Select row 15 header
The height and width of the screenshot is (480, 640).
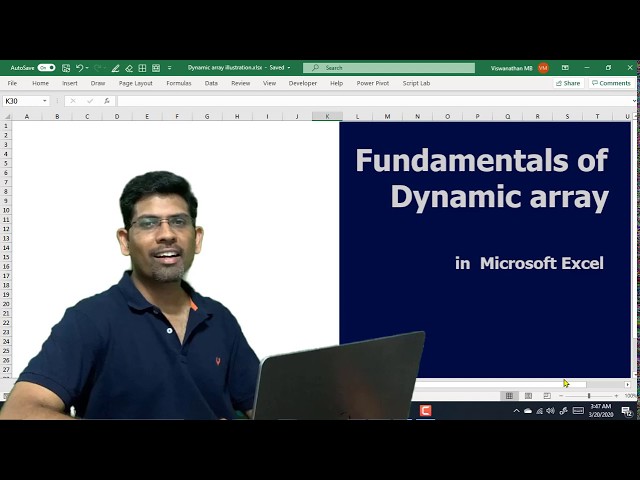coord(6,257)
